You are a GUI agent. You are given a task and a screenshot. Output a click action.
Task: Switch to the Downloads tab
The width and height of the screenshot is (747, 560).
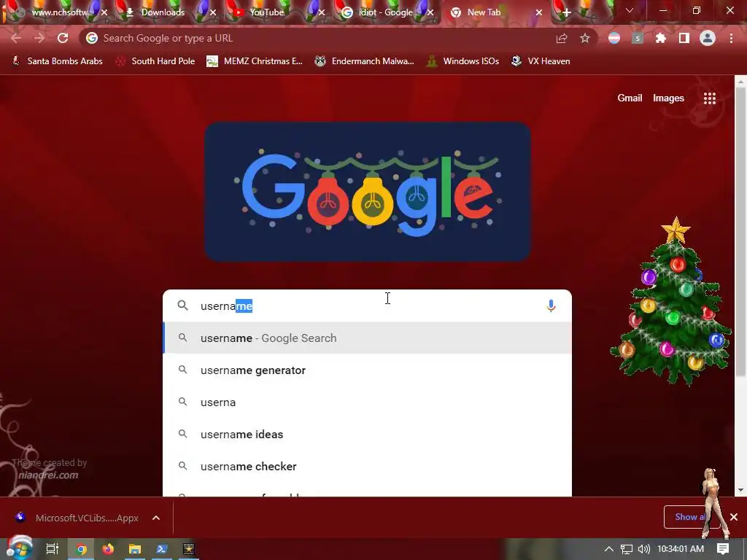[x=163, y=13]
